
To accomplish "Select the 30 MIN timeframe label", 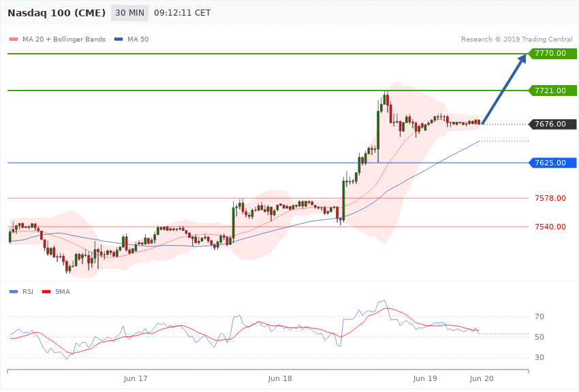I will point(129,13).
